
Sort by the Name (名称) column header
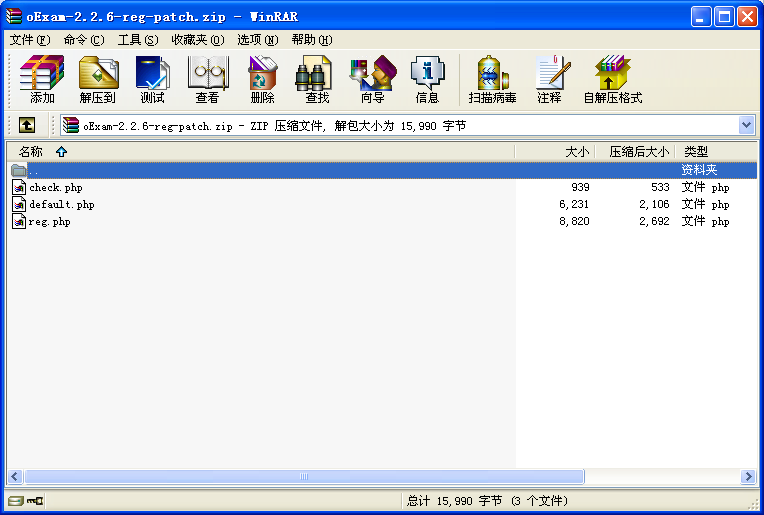[31, 152]
